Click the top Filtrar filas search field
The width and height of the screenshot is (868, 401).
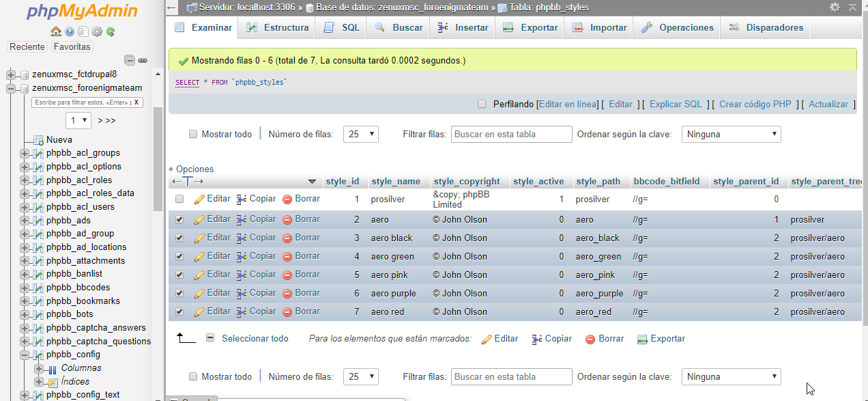coord(511,135)
